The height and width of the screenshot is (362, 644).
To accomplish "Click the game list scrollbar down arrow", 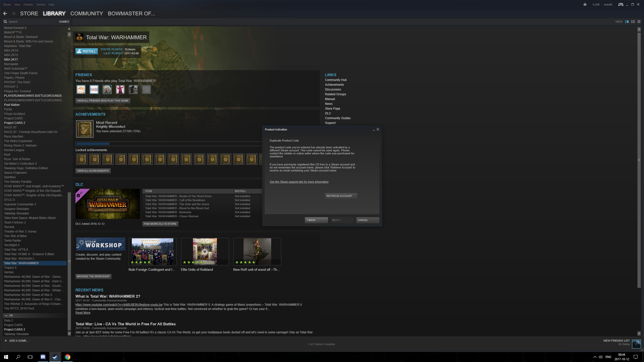I will tap(69, 334).
